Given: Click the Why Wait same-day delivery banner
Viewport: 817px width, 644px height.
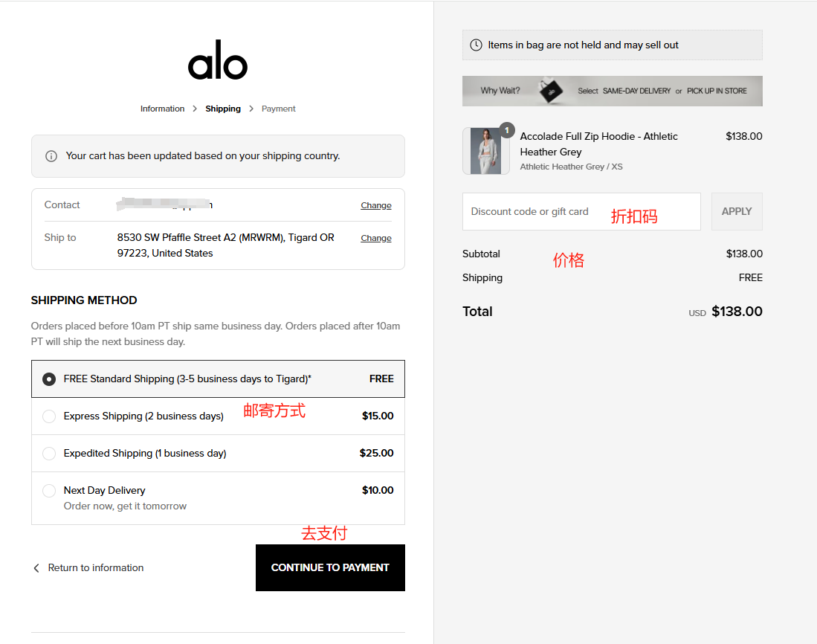Looking at the screenshot, I should (612, 90).
